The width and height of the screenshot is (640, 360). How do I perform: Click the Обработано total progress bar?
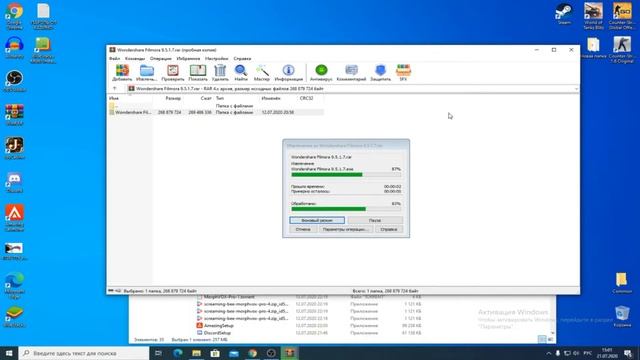[x=346, y=209]
